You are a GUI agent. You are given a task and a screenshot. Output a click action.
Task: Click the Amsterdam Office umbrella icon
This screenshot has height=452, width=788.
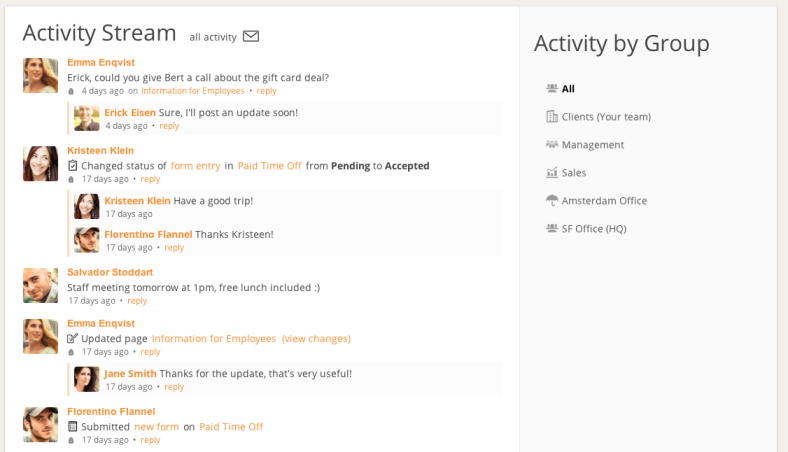point(552,200)
